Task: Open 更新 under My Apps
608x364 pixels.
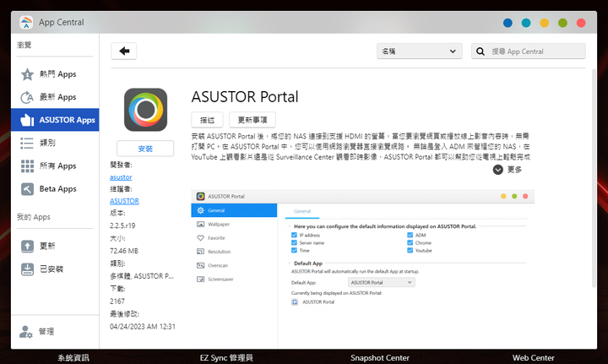Action: 55,246
